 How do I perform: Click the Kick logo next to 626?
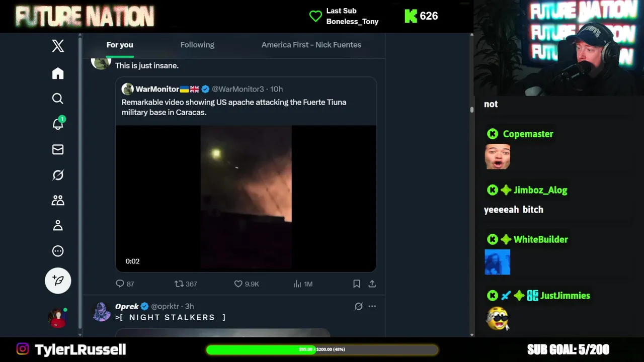tap(411, 16)
